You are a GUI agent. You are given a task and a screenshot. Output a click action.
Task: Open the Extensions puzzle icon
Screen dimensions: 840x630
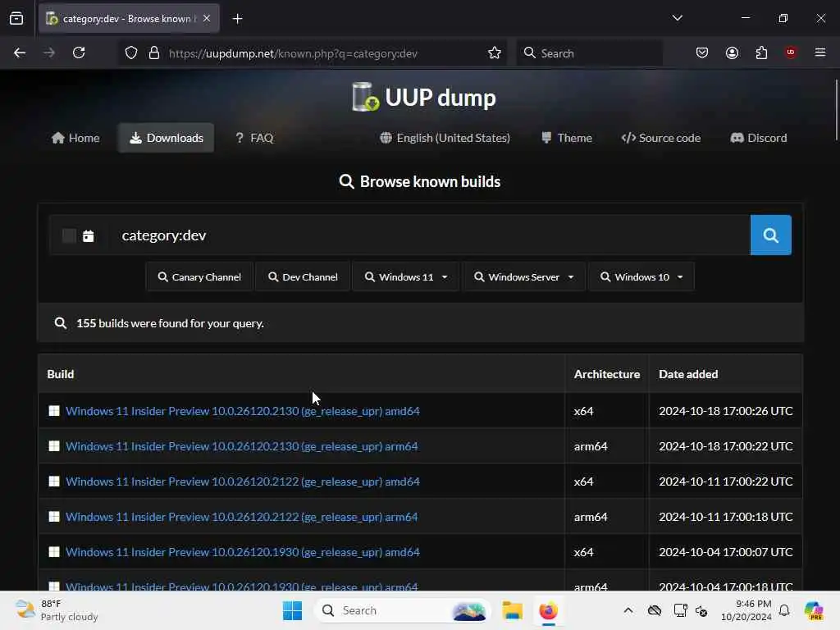point(761,52)
